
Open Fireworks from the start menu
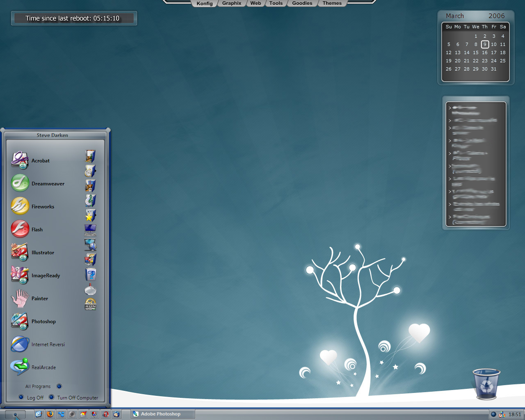pyautogui.click(x=33, y=206)
